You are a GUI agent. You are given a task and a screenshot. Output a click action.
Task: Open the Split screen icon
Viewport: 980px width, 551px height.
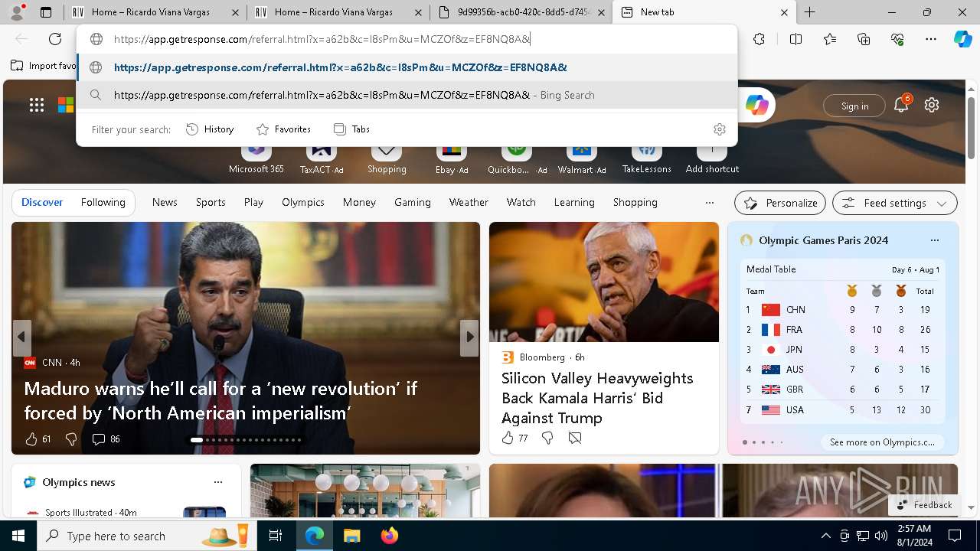pos(795,39)
